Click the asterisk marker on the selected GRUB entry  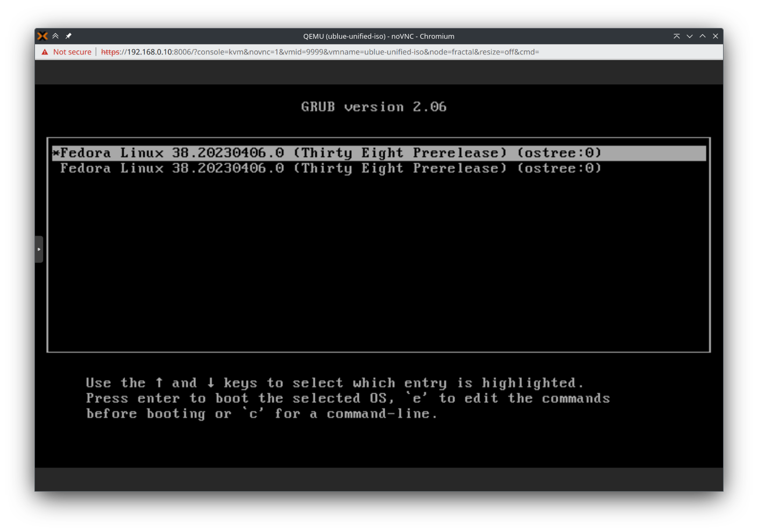tap(55, 153)
